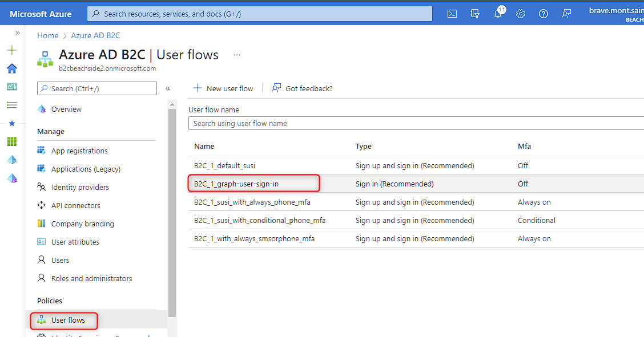Image resolution: width=644 pixels, height=337 pixels.
Task: Select User flows under Policies
Action: [68, 320]
